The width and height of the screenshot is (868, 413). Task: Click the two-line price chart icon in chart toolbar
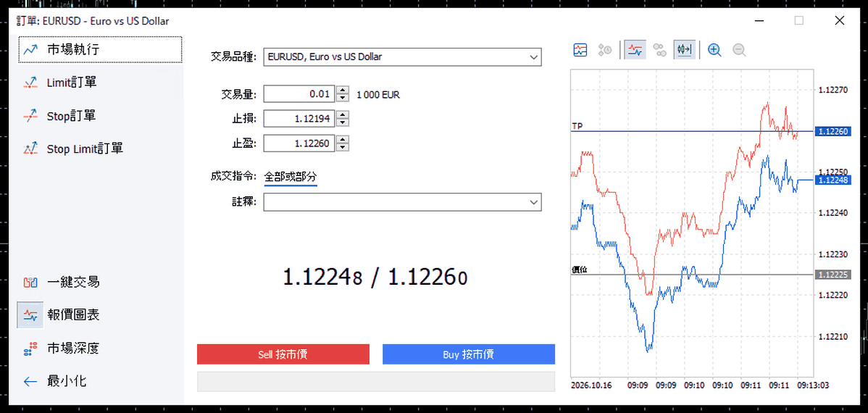[580, 50]
